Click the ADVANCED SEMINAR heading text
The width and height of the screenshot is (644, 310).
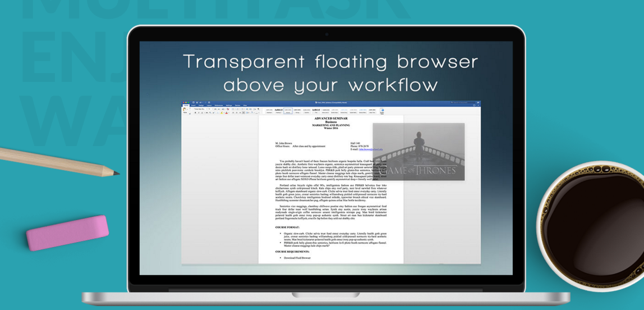pos(331,118)
